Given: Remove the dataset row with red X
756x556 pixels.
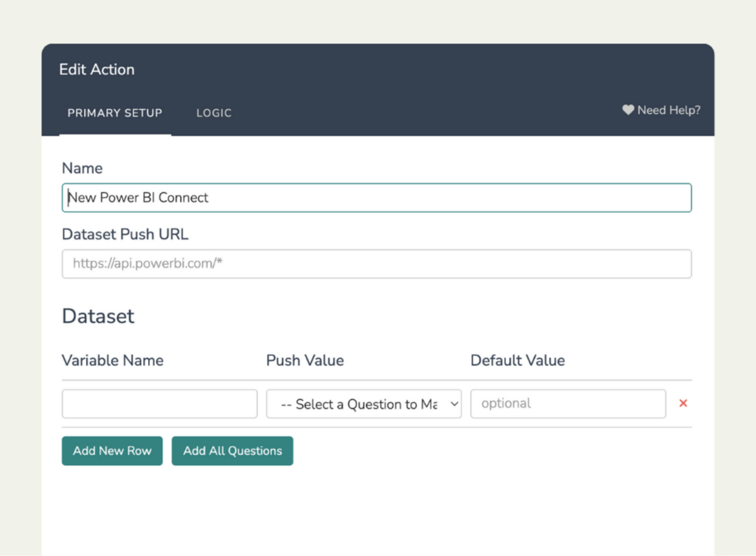Looking at the screenshot, I should pyautogui.click(x=683, y=404).
